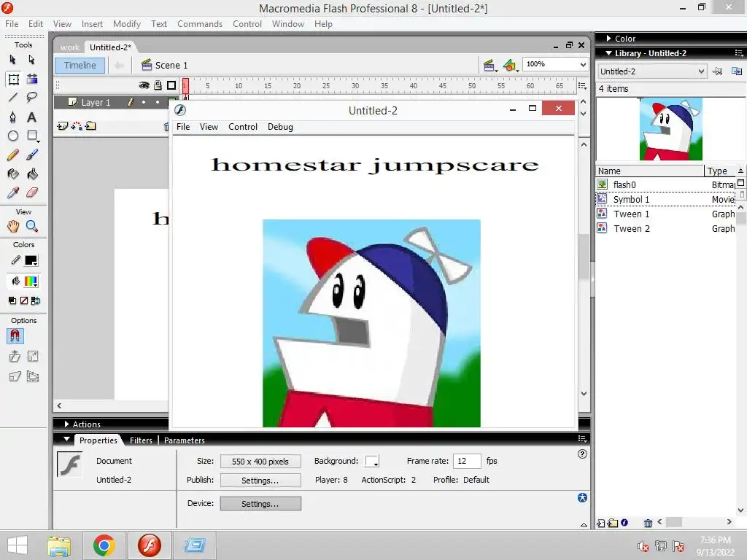This screenshot has width=747, height=560.
Task: Select the Pen tool
Action: [x=13, y=117]
